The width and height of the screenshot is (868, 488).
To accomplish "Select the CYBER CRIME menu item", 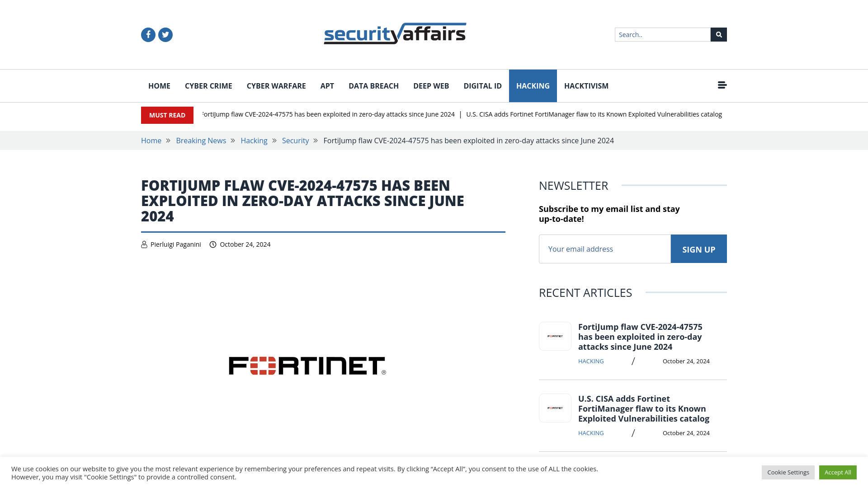I will pyautogui.click(x=208, y=85).
